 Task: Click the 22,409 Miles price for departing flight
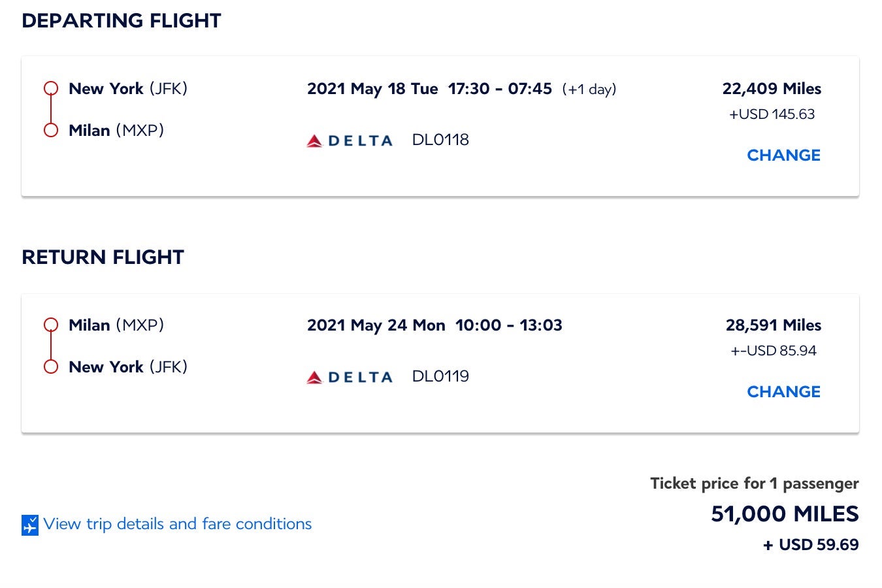[771, 88]
